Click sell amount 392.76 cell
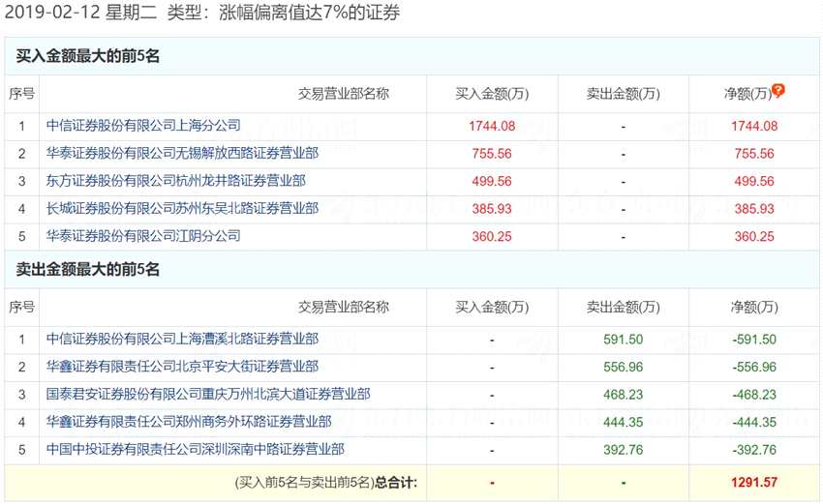Image resolution: width=823 pixels, height=504 pixels. pos(623,450)
